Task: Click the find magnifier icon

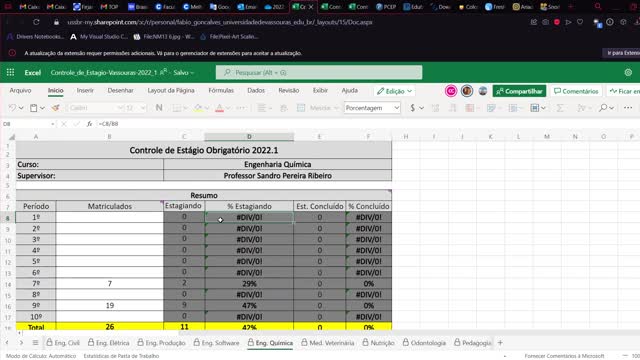Action: pyautogui.click(x=603, y=108)
